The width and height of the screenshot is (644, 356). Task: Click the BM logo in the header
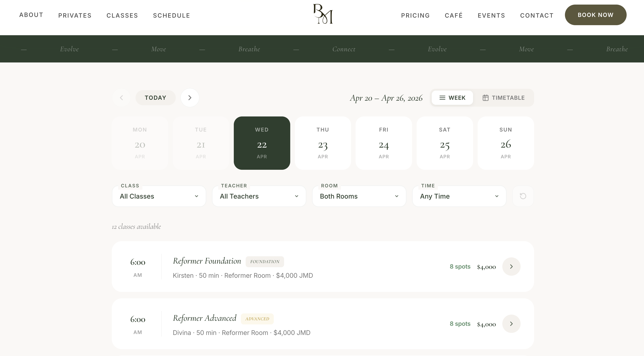pyautogui.click(x=323, y=14)
